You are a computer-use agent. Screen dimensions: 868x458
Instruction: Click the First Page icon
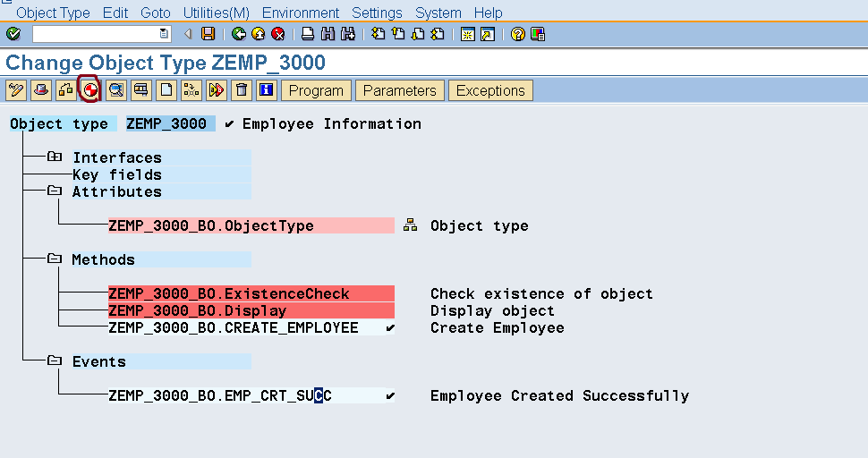tap(379, 34)
